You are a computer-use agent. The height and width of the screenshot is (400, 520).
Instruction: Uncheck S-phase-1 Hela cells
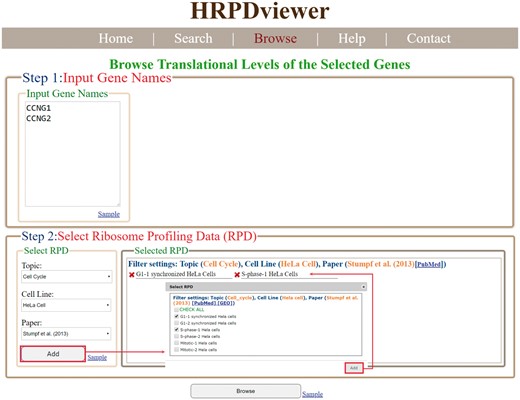click(176, 330)
